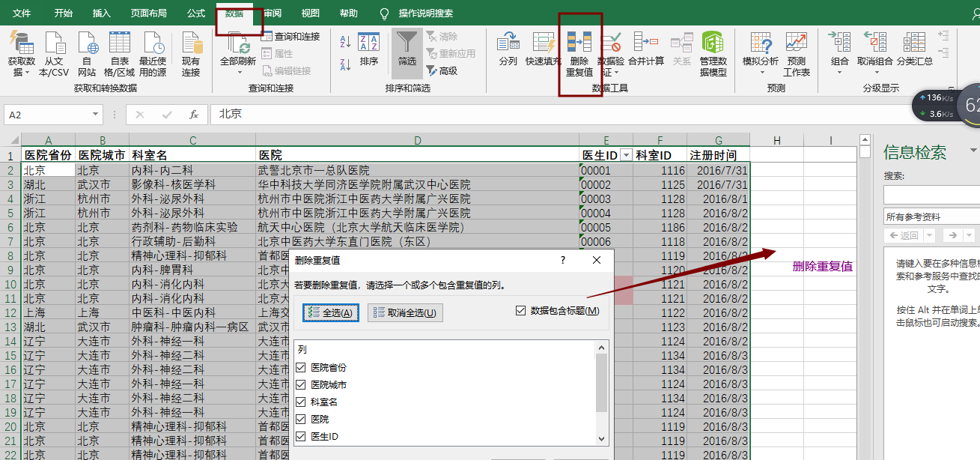This screenshot has height=460, width=980.
Task: Open the Name Box dropdown arrow
Action: click(x=96, y=115)
